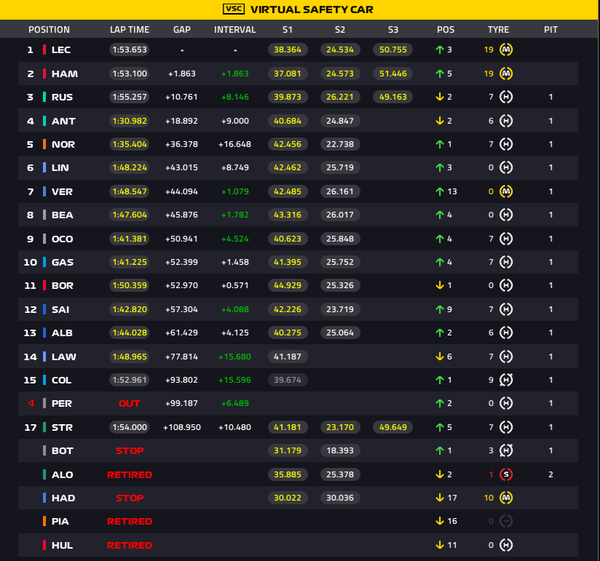Click ALB's hard tyre icon
Viewport: 600px width, 561px height.
(x=506, y=333)
